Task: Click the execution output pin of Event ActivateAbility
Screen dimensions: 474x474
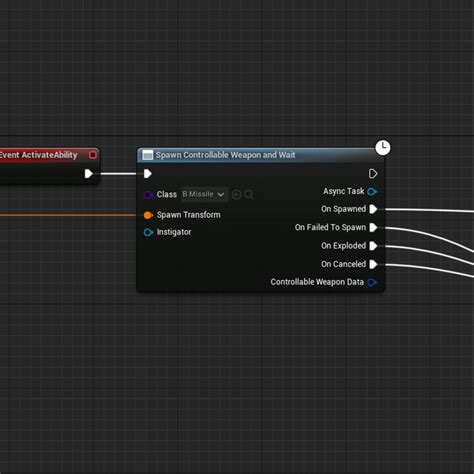Action: (x=88, y=174)
